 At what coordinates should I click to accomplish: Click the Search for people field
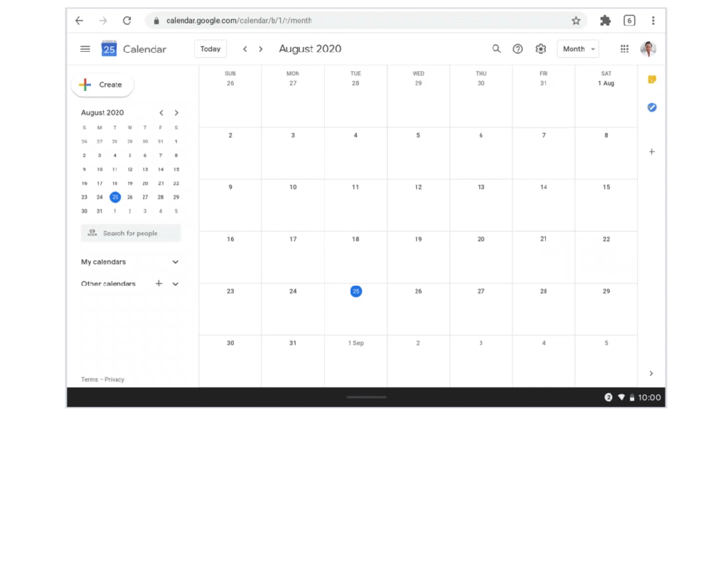(131, 233)
